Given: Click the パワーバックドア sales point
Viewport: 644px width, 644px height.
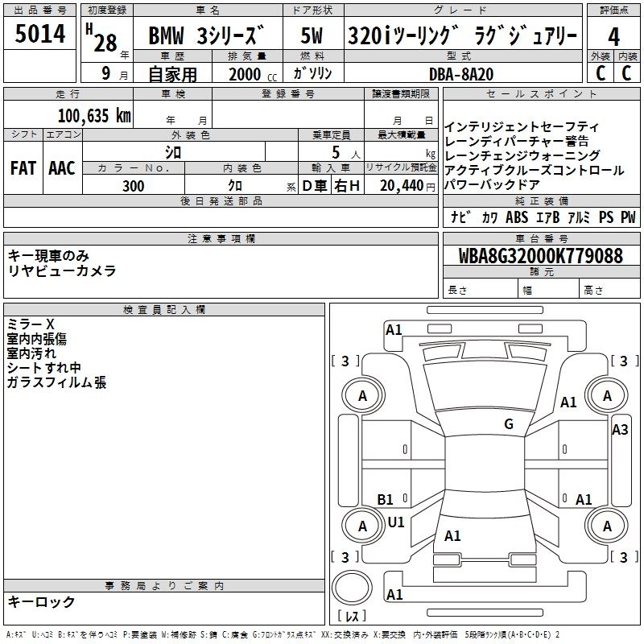Looking at the screenshot, I should [492, 185].
